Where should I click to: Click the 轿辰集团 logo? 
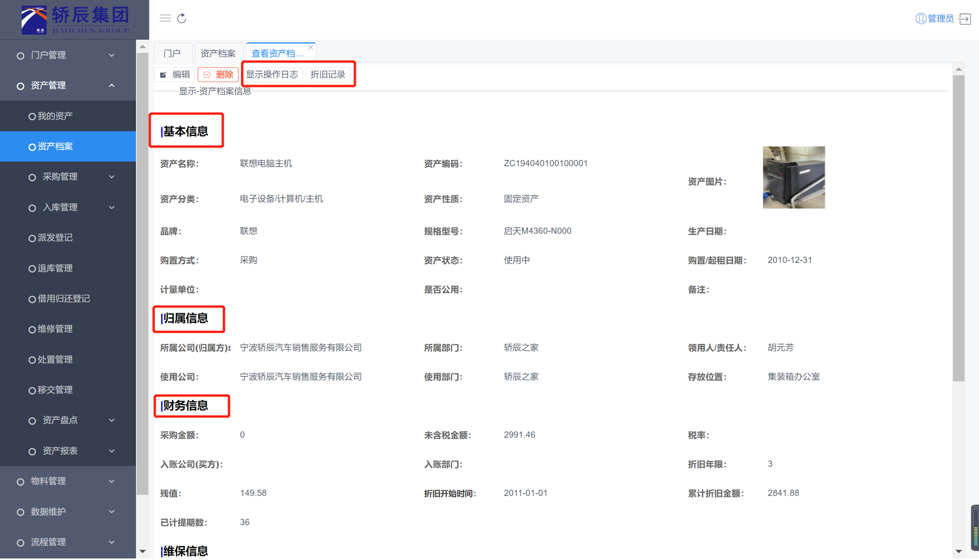pos(75,20)
